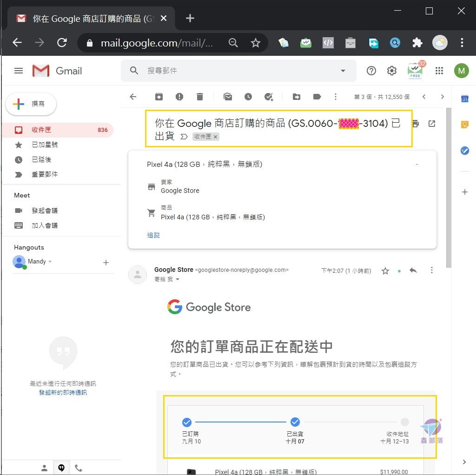Screen dimensions: 476x475
Task: Snooze the email with clock icon
Action: (x=248, y=97)
